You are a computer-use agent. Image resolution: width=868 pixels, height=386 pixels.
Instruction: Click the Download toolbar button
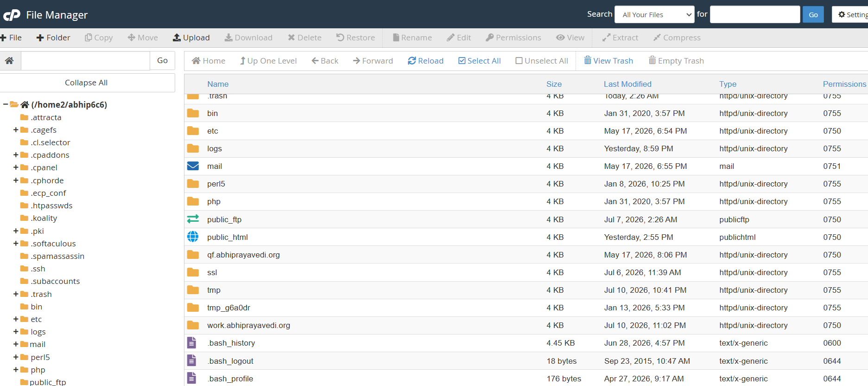[249, 38]
